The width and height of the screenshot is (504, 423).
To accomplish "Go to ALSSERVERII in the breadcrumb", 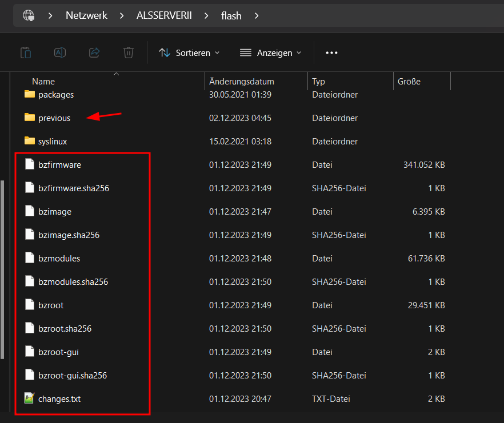I will coord(164,15).
